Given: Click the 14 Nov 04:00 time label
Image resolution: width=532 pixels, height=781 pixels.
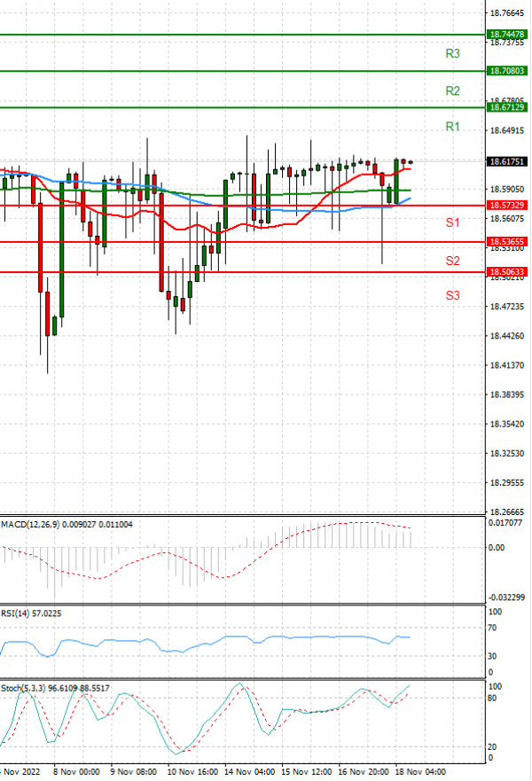Looking at the screenshot, I should pos(251,772).
